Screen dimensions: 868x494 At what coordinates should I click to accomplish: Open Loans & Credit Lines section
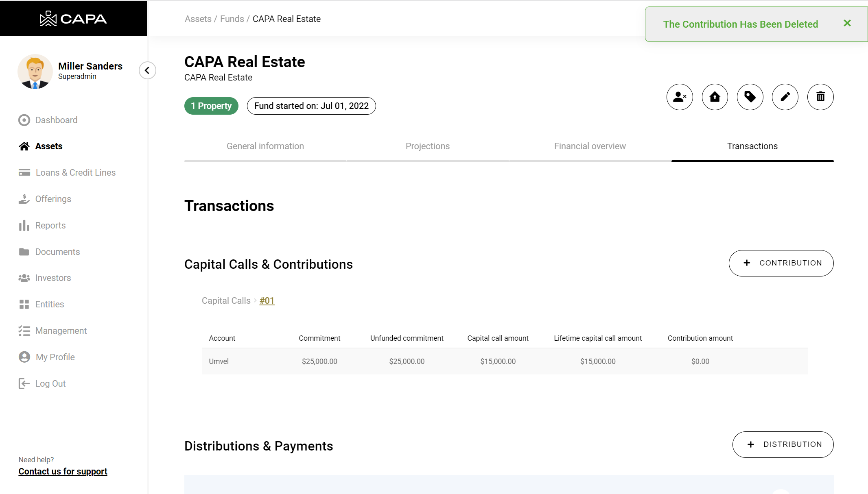tap(75, 172)
